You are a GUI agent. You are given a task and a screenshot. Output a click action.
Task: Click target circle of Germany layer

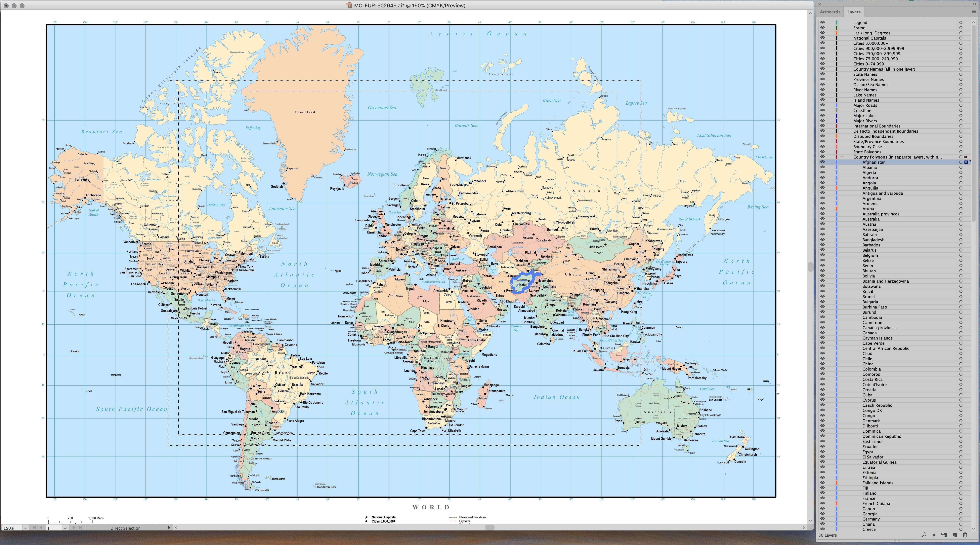pos(961,519)
